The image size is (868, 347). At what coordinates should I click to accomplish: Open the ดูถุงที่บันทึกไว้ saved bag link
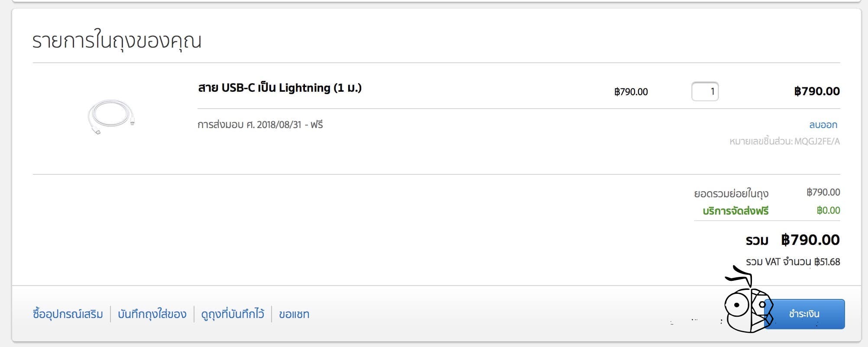[233, 314]
